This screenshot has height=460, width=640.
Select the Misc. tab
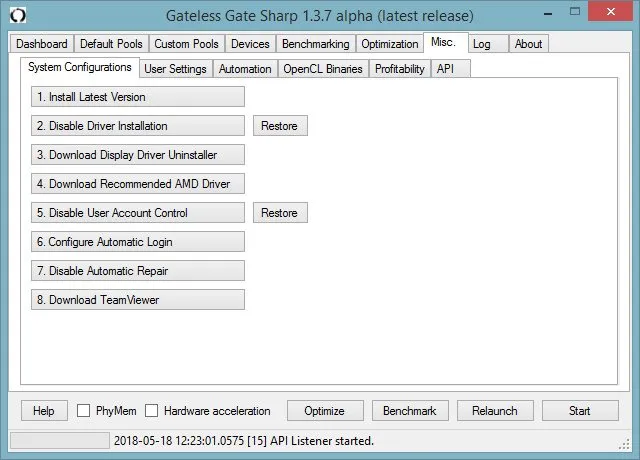pos(445,42)
